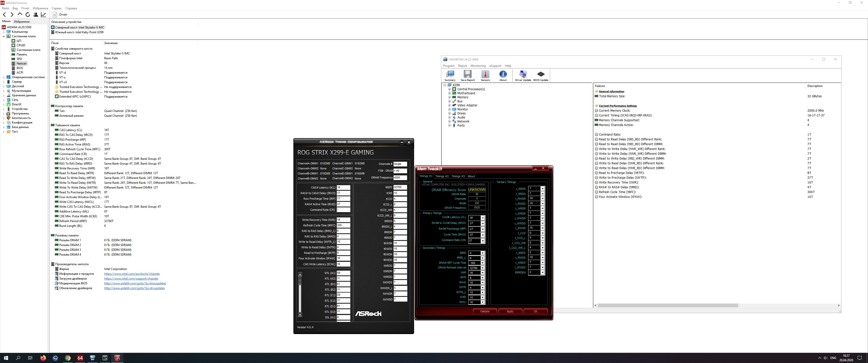Open Chrome from the Windows taskbar
Screen dimensions: 868x363
click(68, 358)
